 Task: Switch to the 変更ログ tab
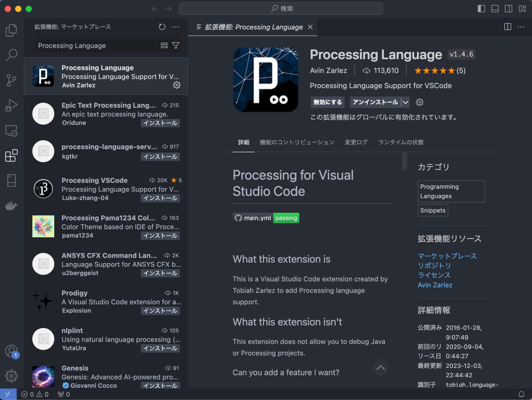click(356, 142)
